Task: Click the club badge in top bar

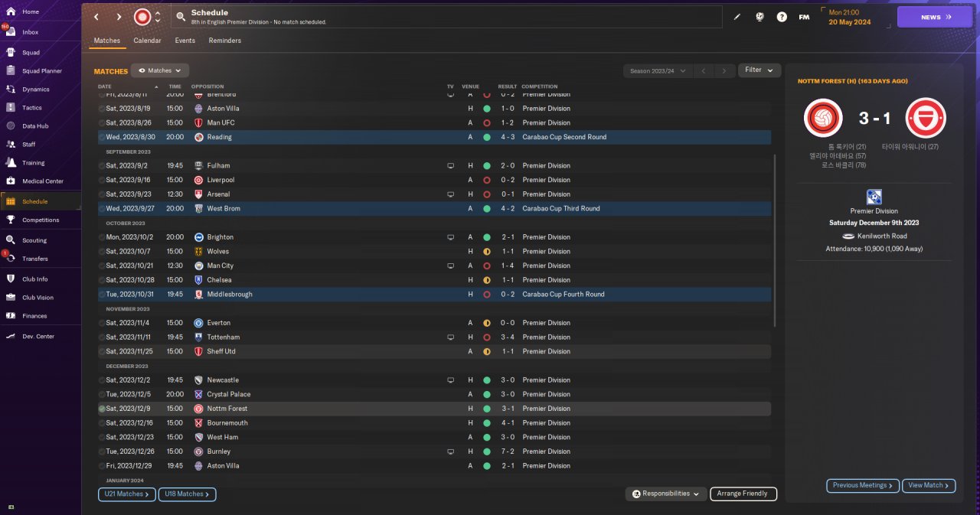Action: pos(142,17)
